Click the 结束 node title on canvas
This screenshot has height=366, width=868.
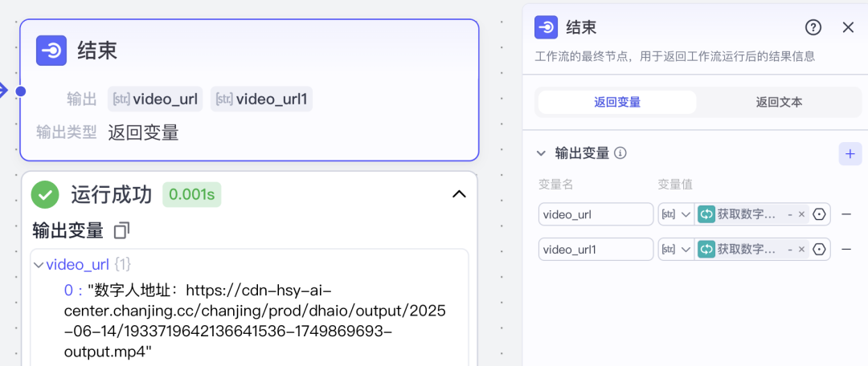[x=97, y=51]
